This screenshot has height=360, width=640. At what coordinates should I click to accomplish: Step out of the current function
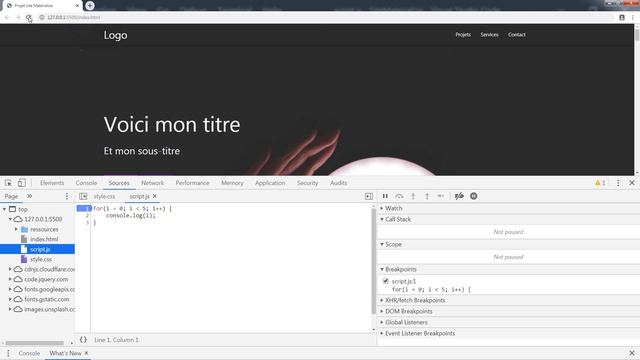pyautogui.click(x=427, y=196)
